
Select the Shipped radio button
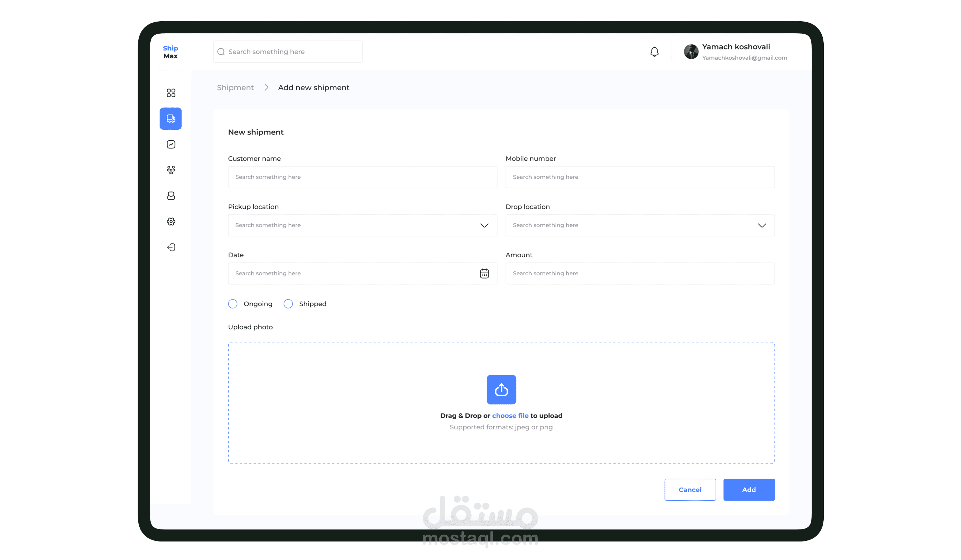pos(288,303)
